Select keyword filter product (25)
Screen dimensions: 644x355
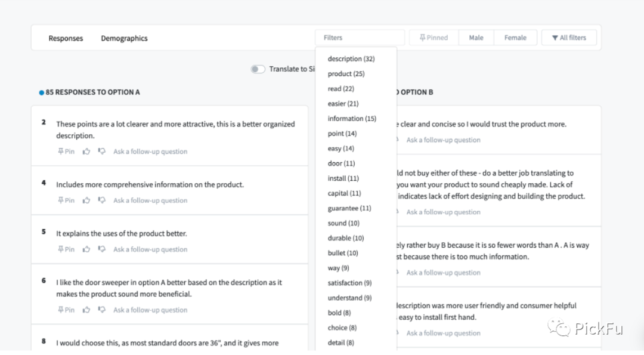(346, 73)
